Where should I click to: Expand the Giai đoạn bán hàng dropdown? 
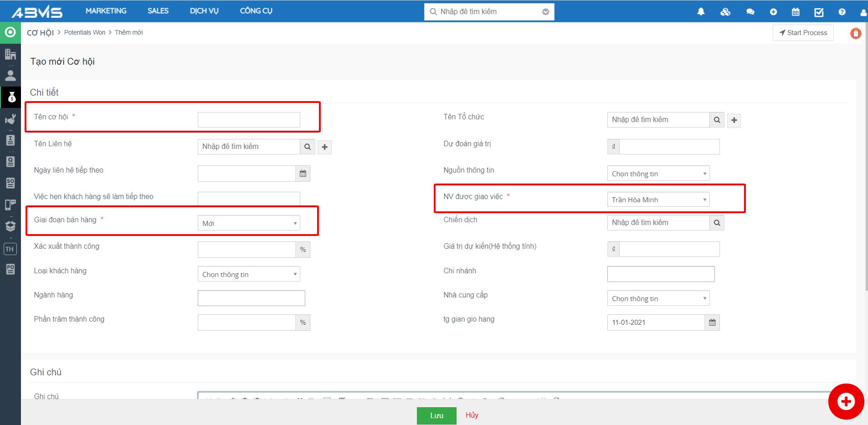(249, 223)
